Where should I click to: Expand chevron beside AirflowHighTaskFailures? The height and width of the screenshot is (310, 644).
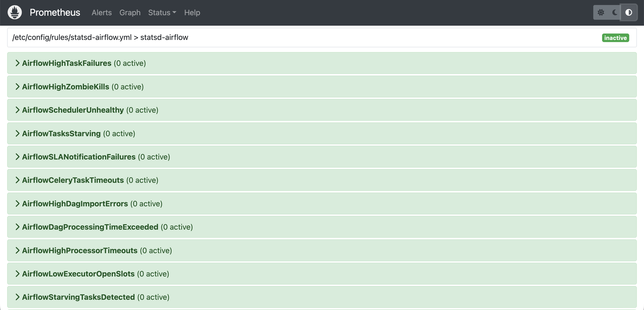coord(17,63)
